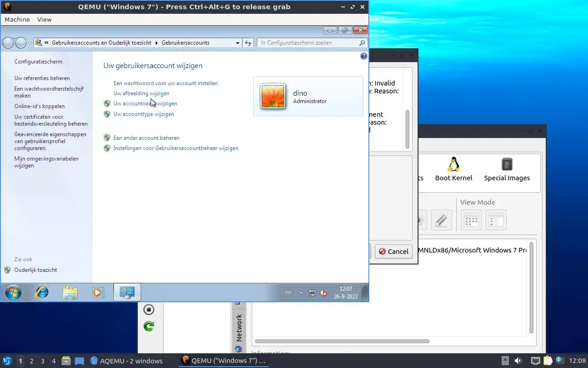Open Uw referenties beheren
588x368 pixels.
click(x=42, y=78)
